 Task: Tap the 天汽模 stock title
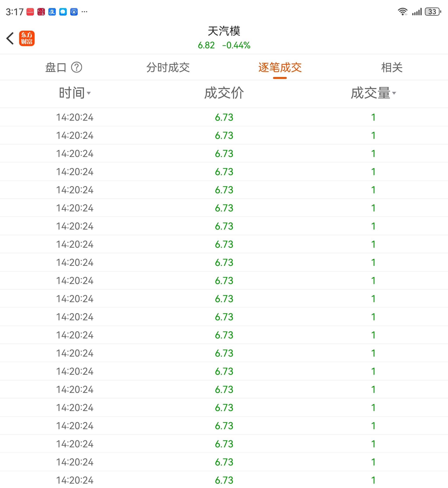[224, 31]
